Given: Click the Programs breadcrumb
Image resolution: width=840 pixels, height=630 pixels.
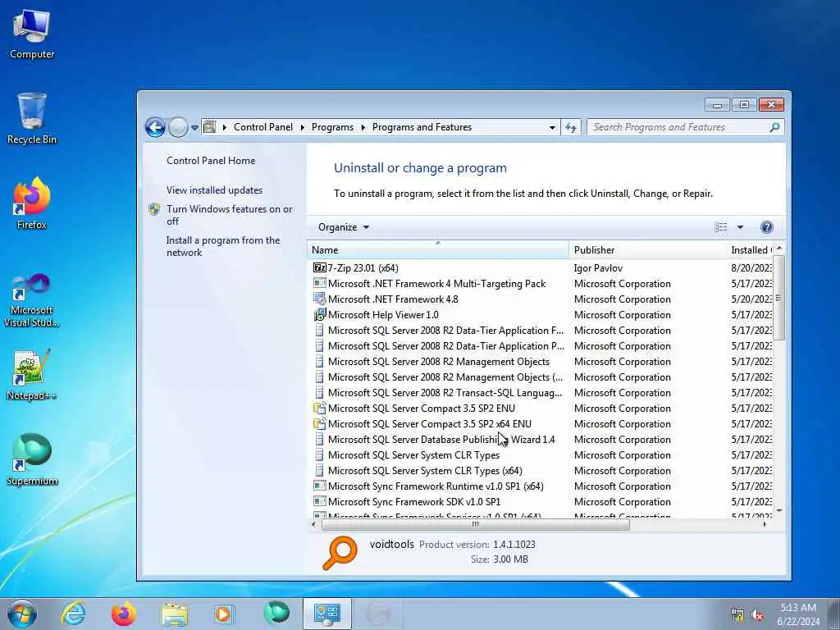Looking at the screenshot, I should 332,127.
